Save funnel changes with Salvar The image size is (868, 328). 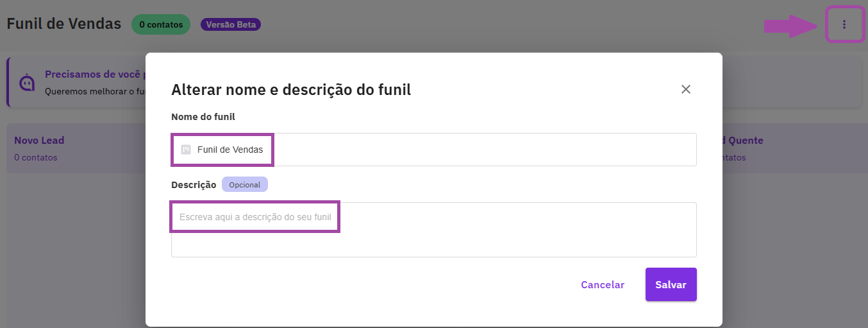671,284
